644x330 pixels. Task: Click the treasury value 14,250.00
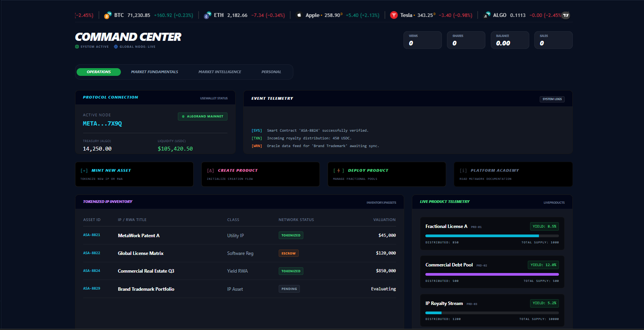(x=97, y=149)
